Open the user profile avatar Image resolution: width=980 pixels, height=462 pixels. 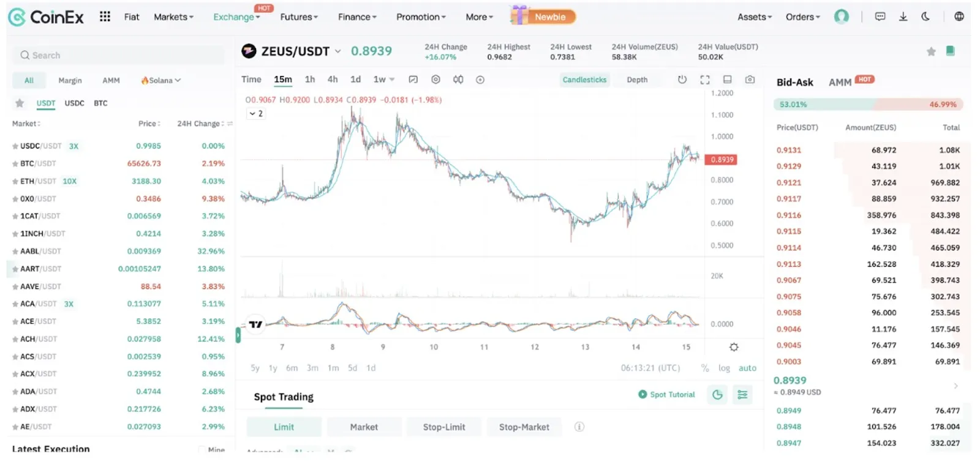(842, 17)
